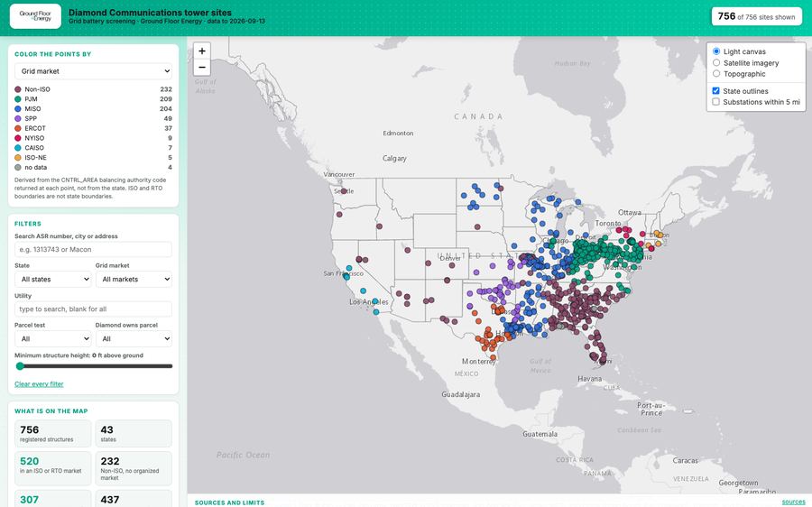Click the Caracas map label
The image size is (812, 507).
tap(685, 460)
